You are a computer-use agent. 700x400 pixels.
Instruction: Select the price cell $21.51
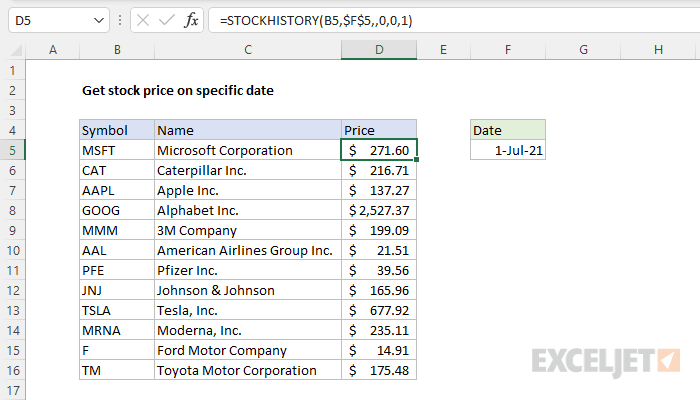tap(379, 250)
